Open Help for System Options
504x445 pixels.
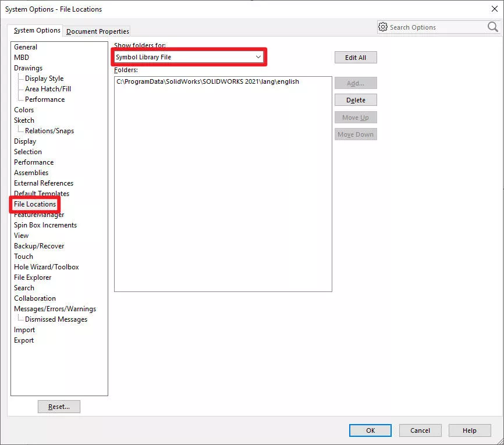pyautogui.click(x=470, y=430)
